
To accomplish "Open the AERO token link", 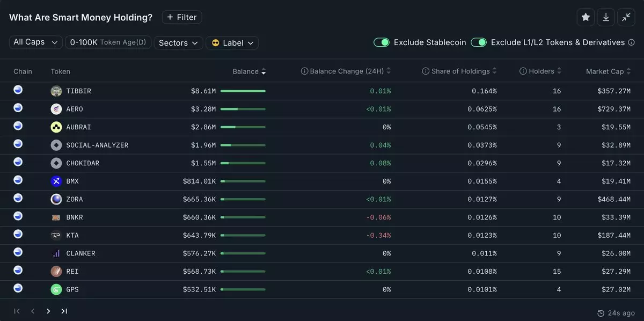I will point(75,110).
